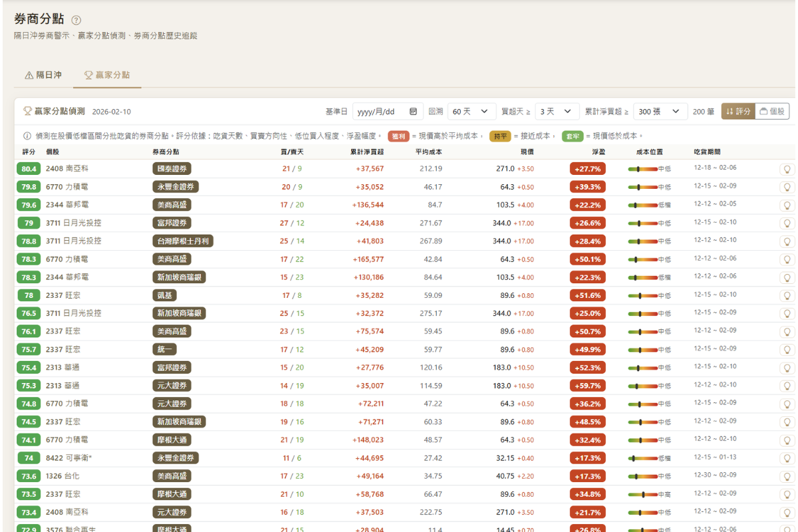Click lightbulb icon in 日月光投控 富邦證券 row
The height and width of the screenshot is (532, 798).
tap(787, 223)
